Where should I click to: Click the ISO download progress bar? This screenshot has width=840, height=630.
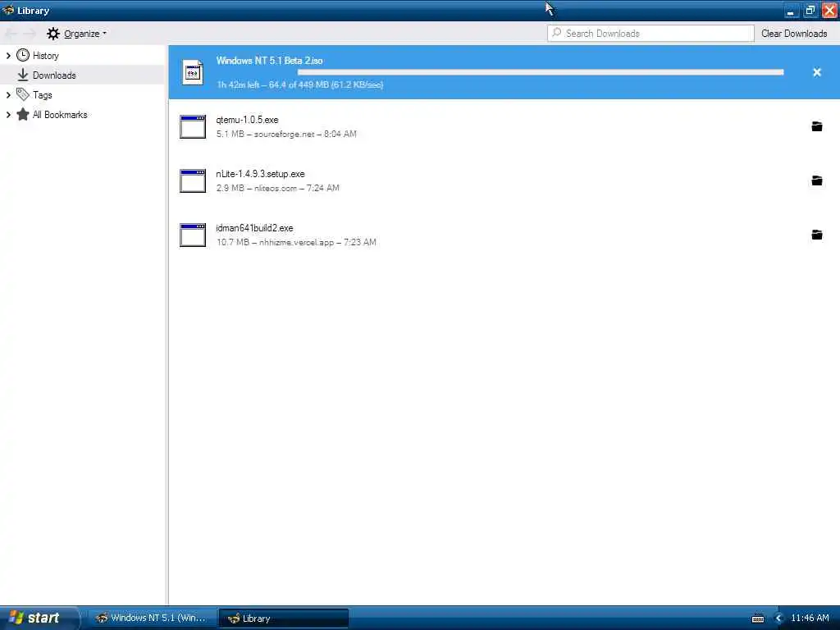click(541, 72)
